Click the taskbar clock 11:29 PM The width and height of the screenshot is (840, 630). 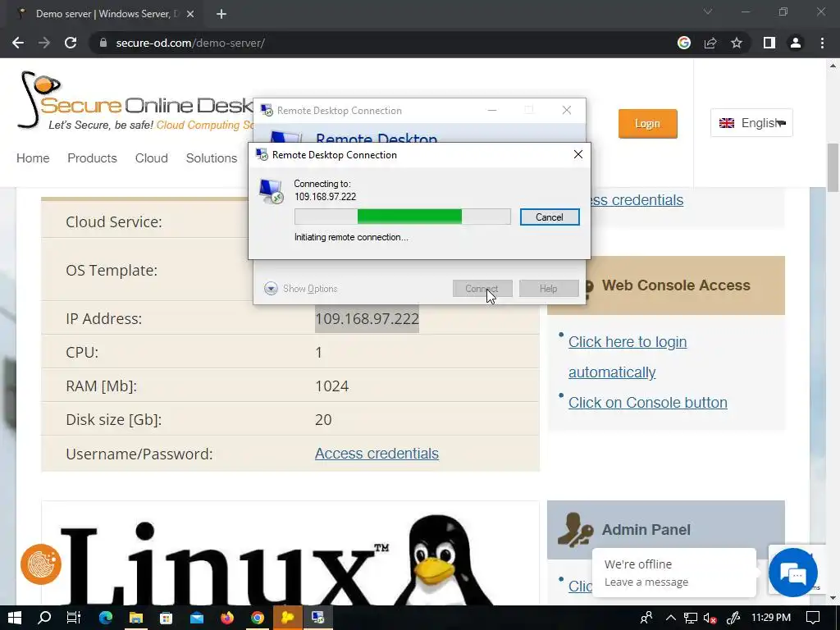pos(770,618)
